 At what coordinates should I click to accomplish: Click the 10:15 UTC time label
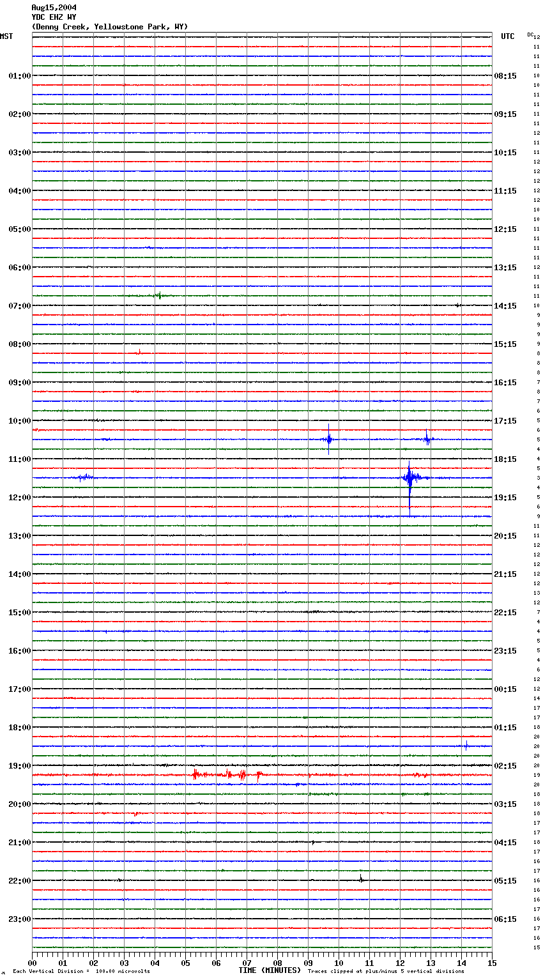coord(505,153)
